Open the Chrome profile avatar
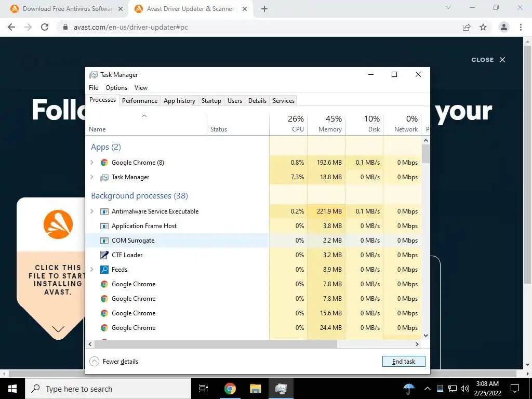This screenshot has width=532, height=399. (504, 27)
